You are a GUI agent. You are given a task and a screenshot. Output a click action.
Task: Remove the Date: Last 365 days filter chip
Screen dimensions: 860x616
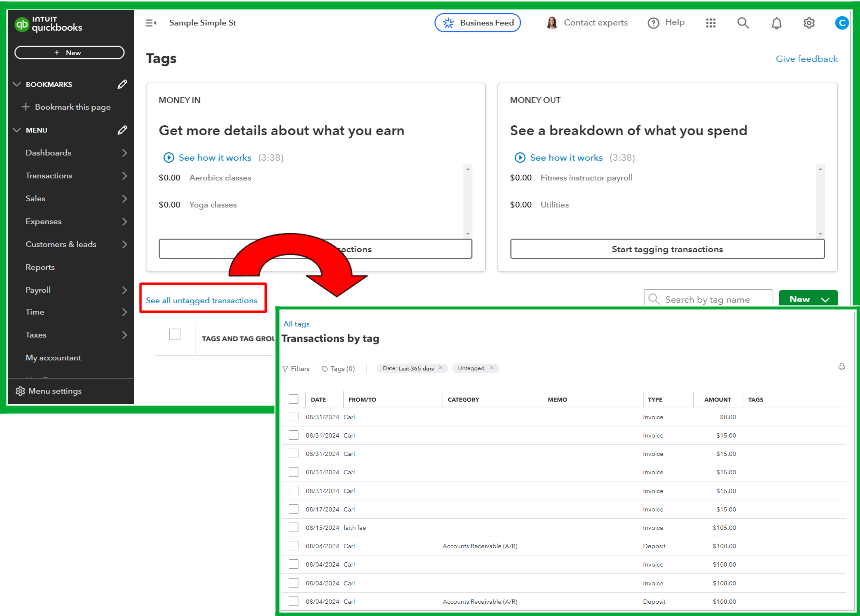(x=440, y=368)
